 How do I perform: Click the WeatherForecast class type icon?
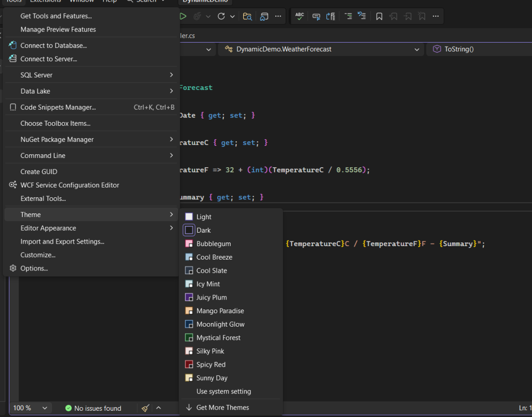(229, 49)
